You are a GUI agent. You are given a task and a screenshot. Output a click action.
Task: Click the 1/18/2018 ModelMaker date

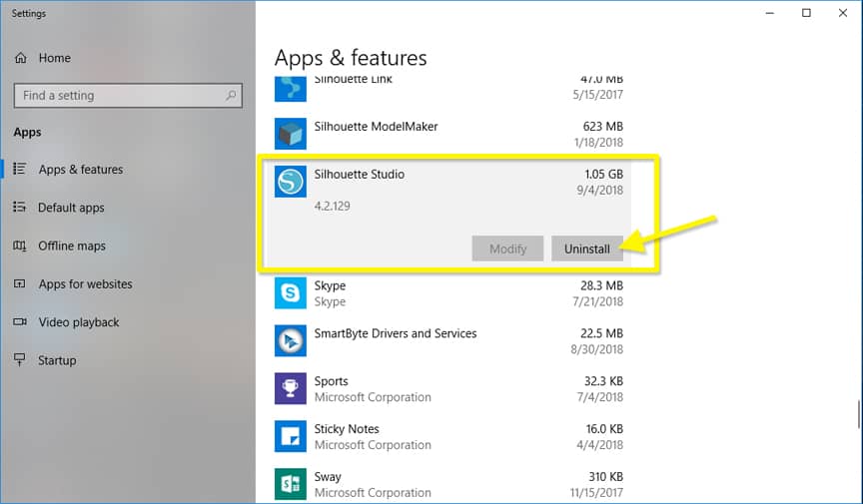[x=598, y=143]
